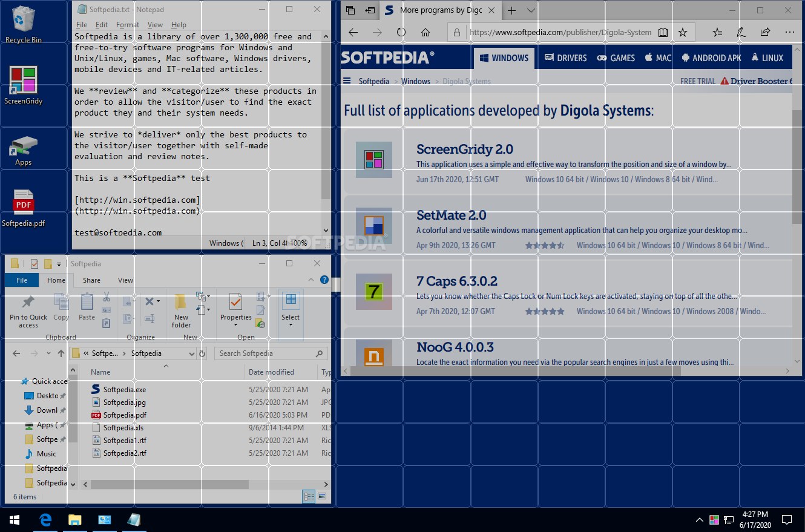Open ScreenGridy 2.0 link
The height and width of the screenshot is (532, 805).
tap(465, 149)
